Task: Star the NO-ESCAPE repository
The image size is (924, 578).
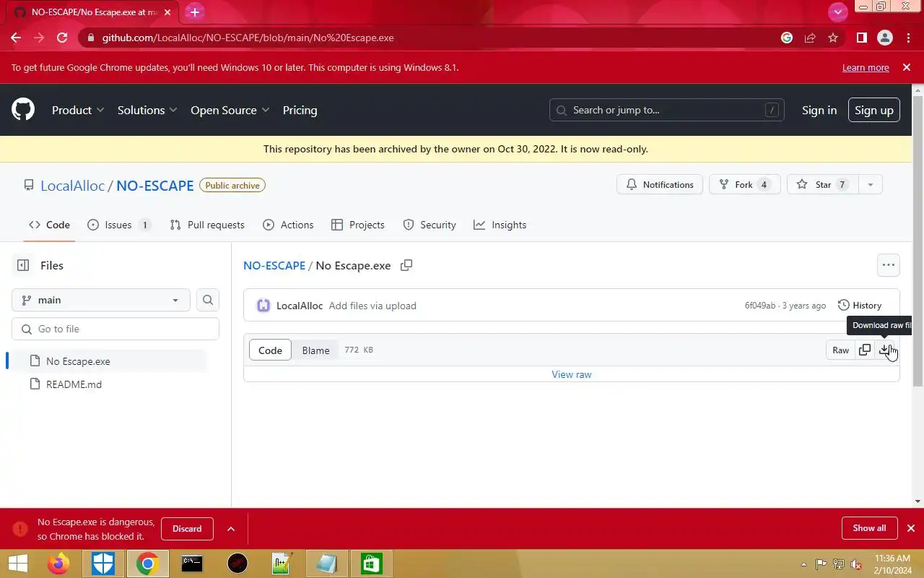Action: click(x=822, y=185)
